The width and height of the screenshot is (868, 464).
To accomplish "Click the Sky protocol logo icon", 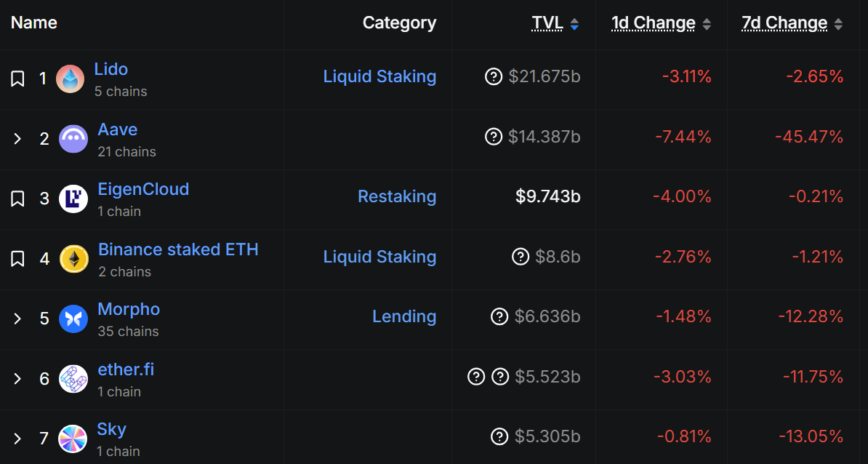I will (x=73, y=439).
